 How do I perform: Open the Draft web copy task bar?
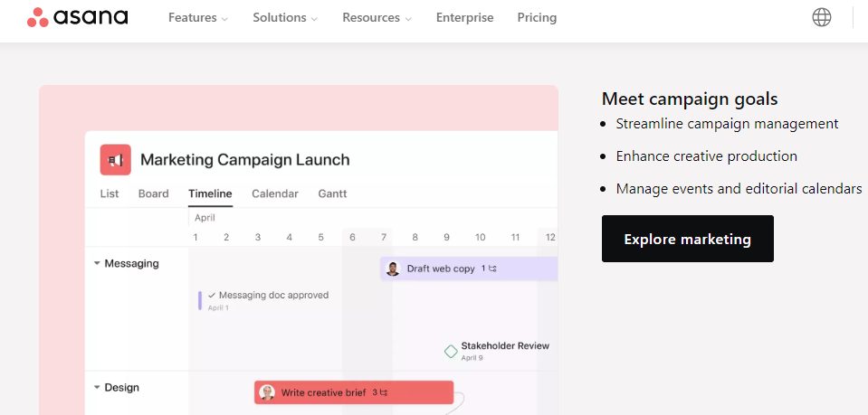click(469, 269)
